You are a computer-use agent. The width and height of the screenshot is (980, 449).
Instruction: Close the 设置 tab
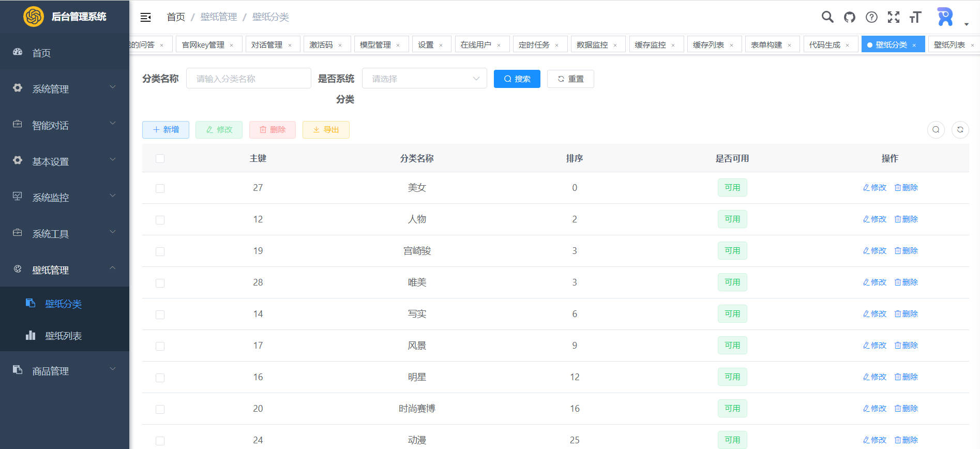pos(441,45)
